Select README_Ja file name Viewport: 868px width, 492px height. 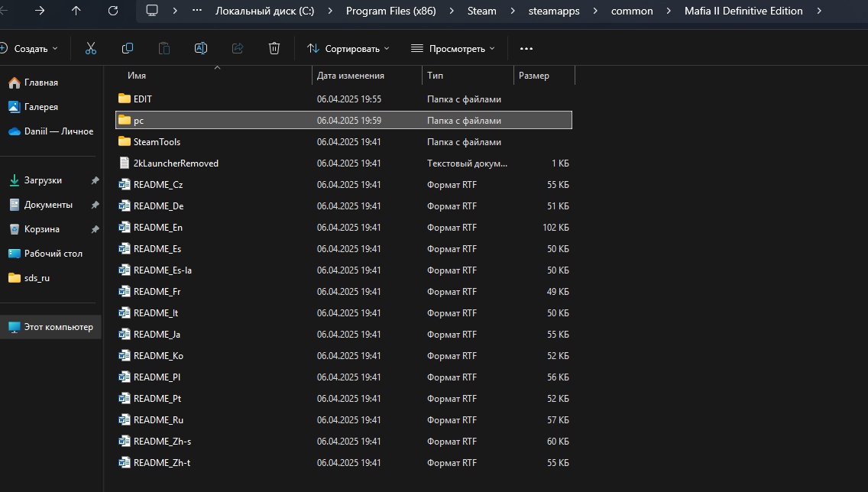click(157, 335)
